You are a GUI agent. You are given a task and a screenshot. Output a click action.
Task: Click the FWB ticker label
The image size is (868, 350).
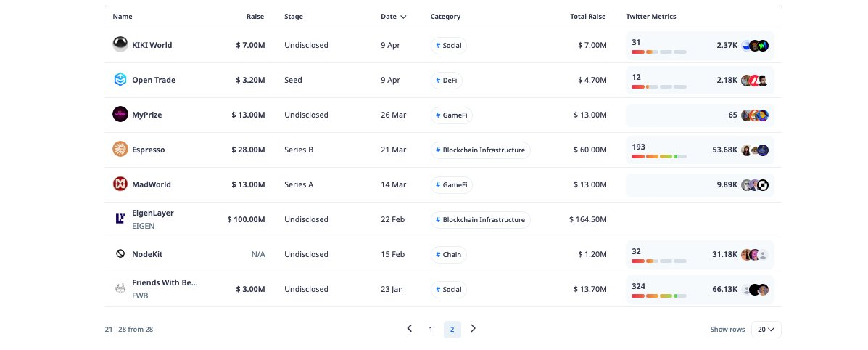pos(140,296)
